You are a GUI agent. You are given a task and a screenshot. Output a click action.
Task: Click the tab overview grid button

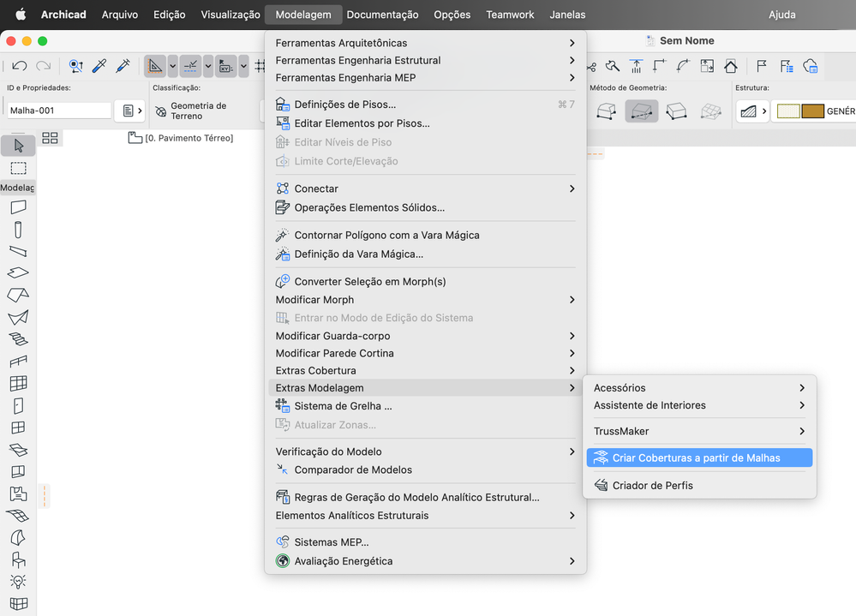[x=50, y=138]
